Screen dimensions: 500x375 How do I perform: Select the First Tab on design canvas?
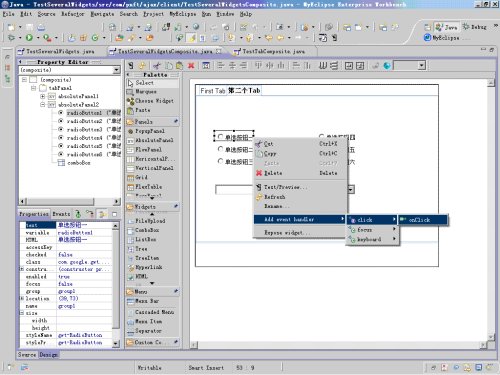point(213,91)
